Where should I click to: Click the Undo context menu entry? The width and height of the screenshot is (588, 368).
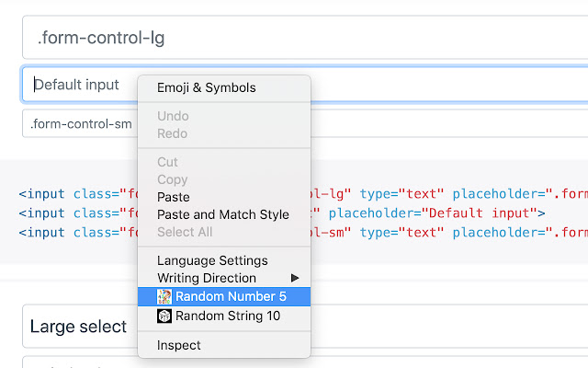(173, 116)
